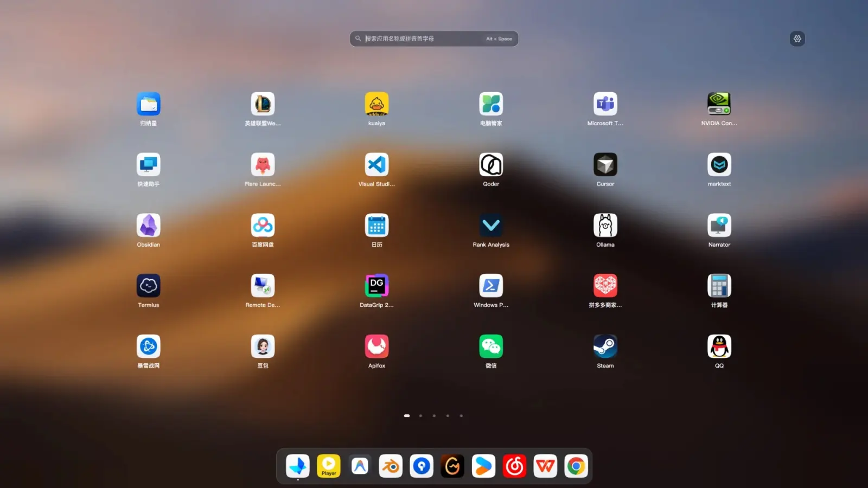This screenshot has width=868, height=488.
Task: Click the app search field
Action: [x=434, y=38]
